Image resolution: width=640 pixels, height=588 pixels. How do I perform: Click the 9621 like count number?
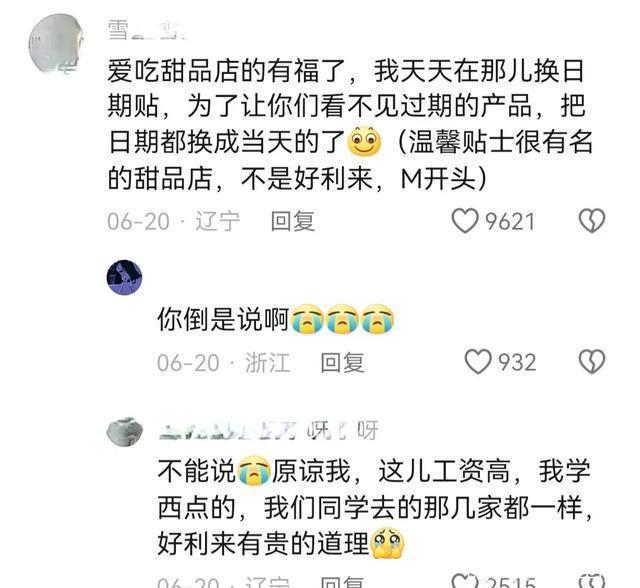click(510, 222)
